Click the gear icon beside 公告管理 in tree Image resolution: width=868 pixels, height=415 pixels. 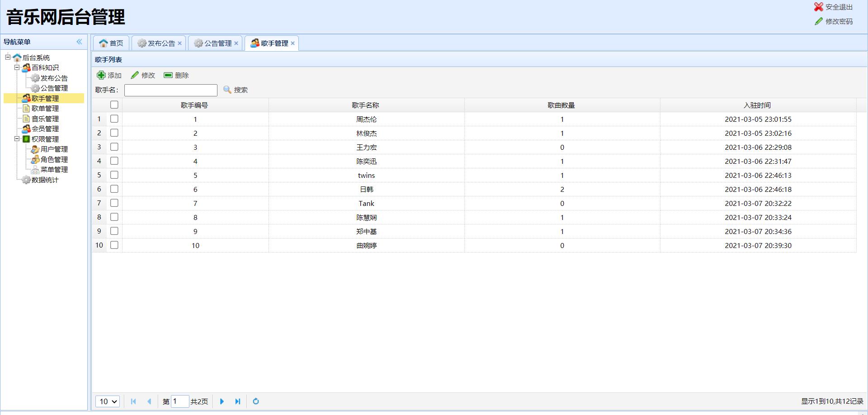point(35,88)
